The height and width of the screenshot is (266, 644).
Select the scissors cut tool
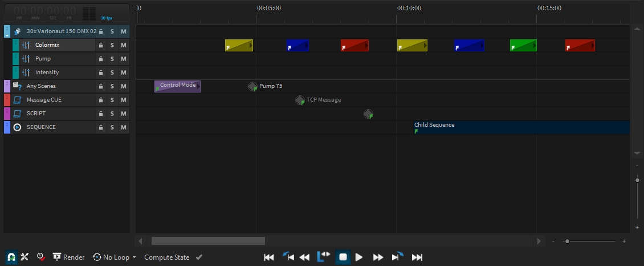(25, 257)
